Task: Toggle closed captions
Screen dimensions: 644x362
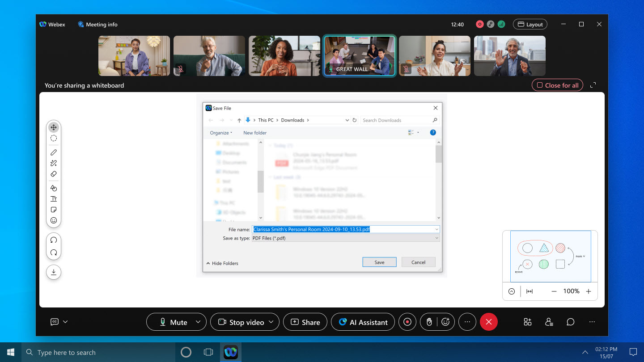Action: 55,322
